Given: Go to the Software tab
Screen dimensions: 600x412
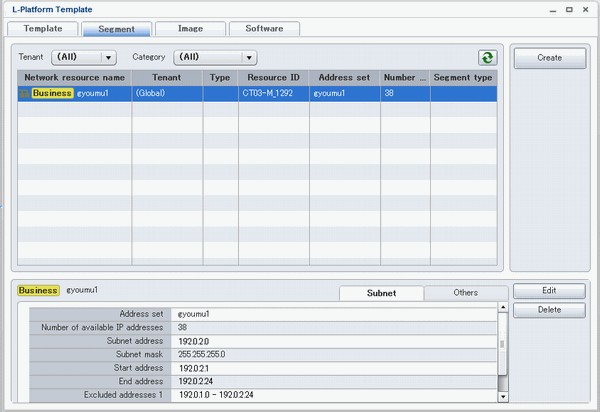Looking at the screenshot, I should coord(263,29).
